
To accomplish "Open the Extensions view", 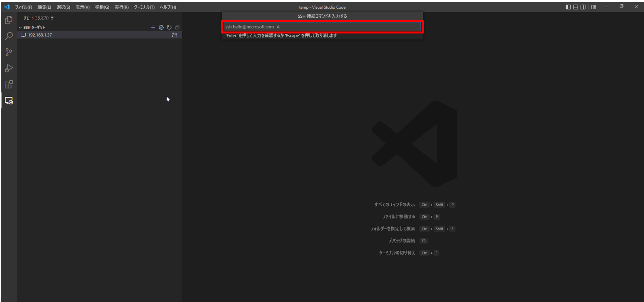I will tap(9, 85).
